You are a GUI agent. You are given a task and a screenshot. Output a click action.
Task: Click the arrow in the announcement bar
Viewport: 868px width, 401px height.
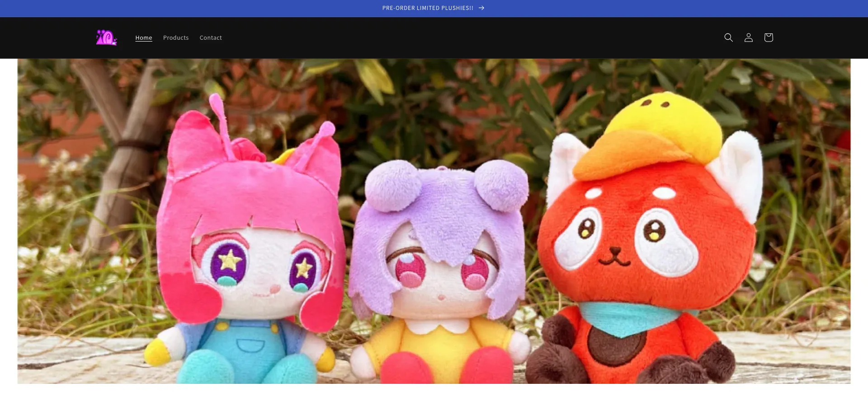point(481,8)
